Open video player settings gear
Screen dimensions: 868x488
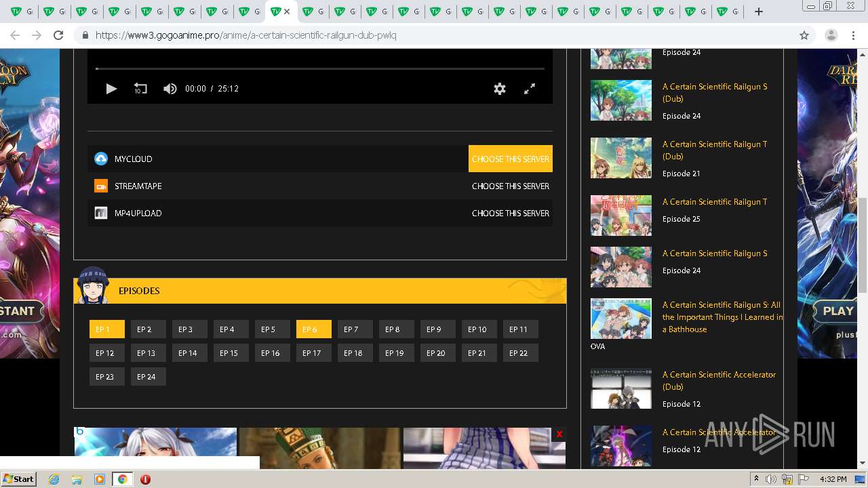click(x=500, y=89)
